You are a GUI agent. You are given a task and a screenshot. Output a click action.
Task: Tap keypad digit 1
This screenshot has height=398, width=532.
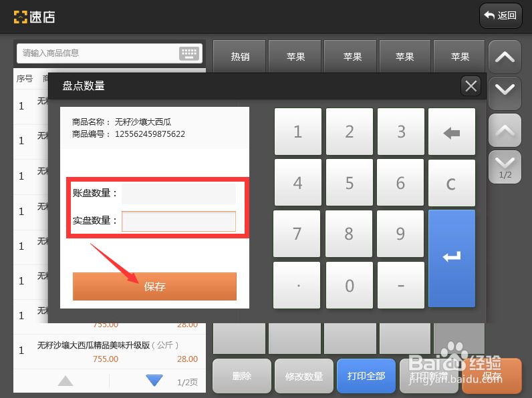[298, 132]
